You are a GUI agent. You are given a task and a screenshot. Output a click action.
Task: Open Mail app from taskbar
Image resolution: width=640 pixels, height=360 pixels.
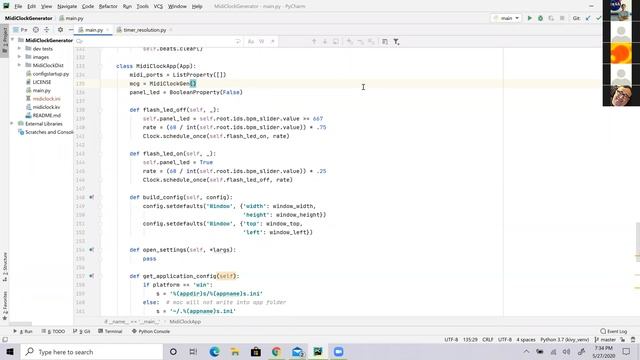[297, 352]
